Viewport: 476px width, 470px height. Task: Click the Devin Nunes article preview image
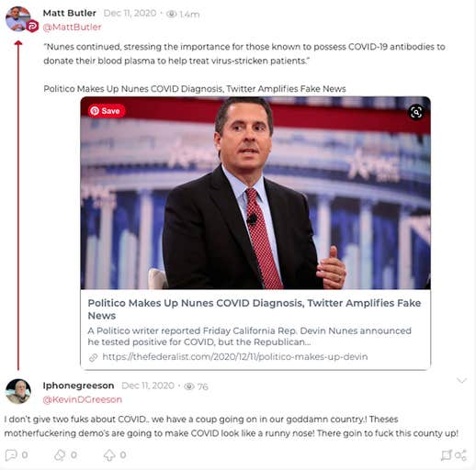pyautogui.click(x=255, y=193)
